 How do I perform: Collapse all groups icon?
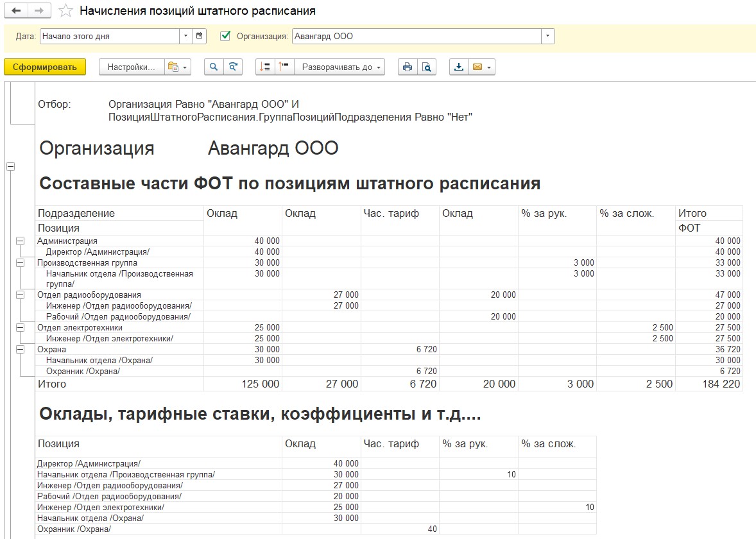265,67
